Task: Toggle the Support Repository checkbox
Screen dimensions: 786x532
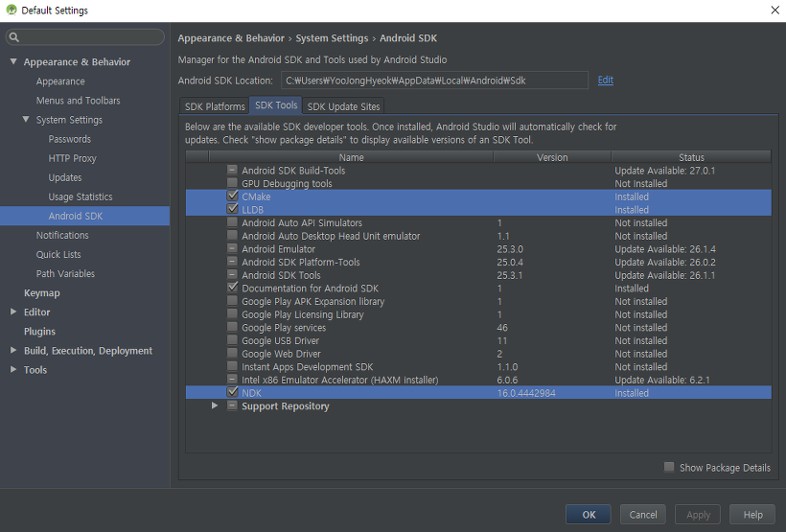Action: [x=232, y=405]
